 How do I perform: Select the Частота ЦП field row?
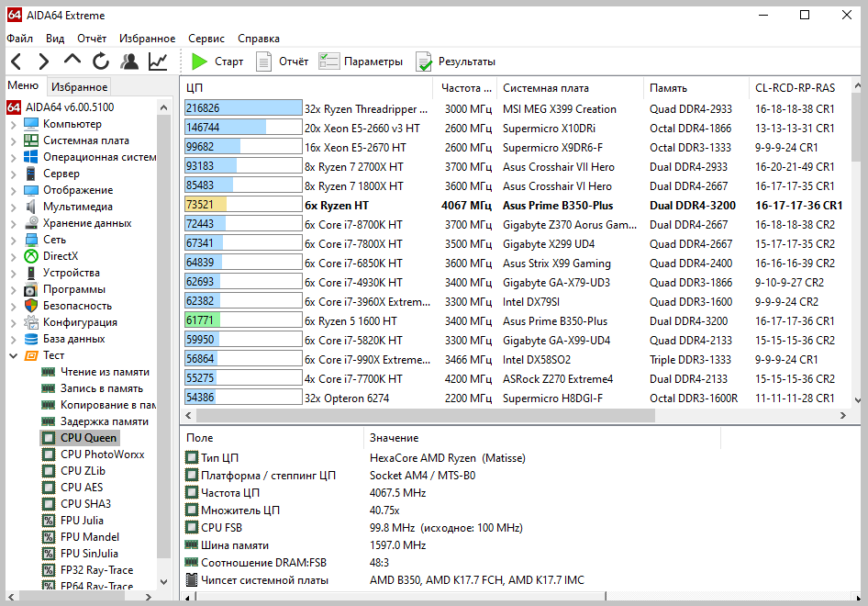coord(451,492)
